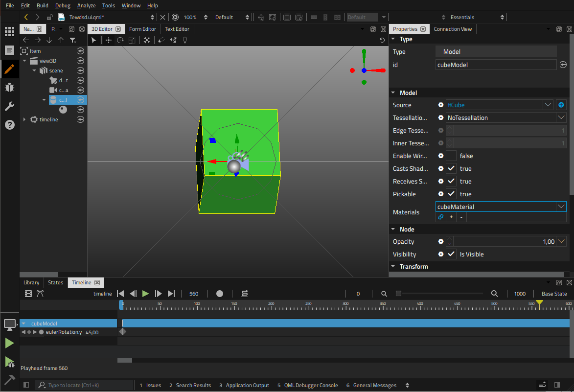Play the timeline animation
The height and width of the screenshot is (392, 574).
(x=145, y=294)
